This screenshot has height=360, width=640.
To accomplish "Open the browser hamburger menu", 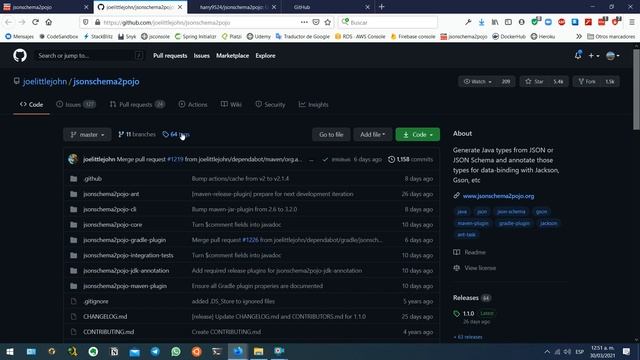I will (x=631, y=22).
